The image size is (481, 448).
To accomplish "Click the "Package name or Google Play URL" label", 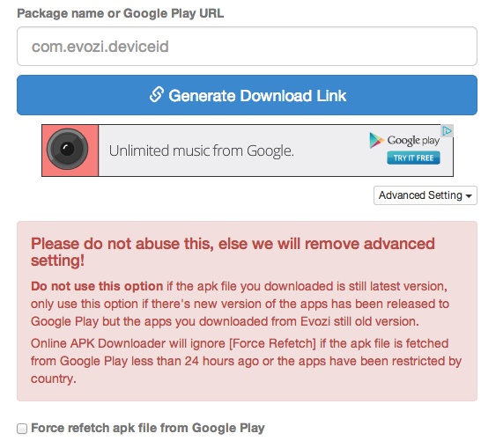I will tap(120, 13).
